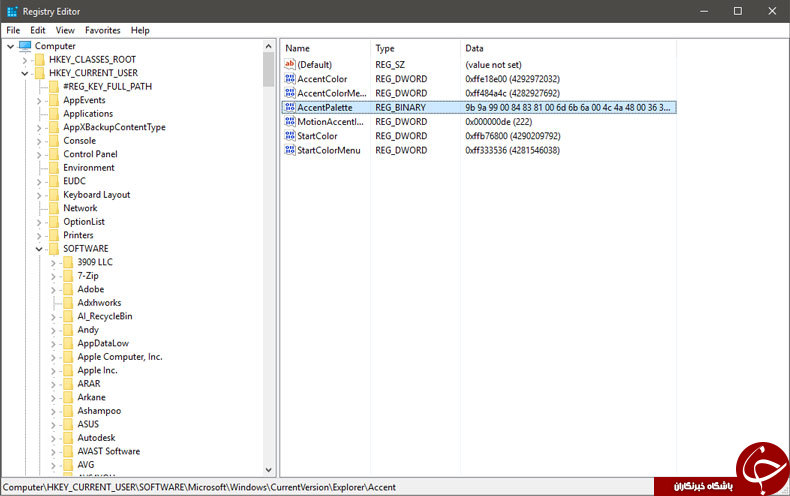Expand the AppEvents key
Screen dimensions: 790x496
[39, 101]
